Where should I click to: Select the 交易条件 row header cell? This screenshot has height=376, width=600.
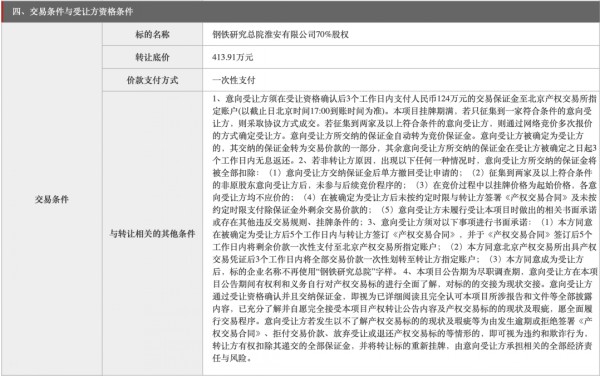coord(52,199)
